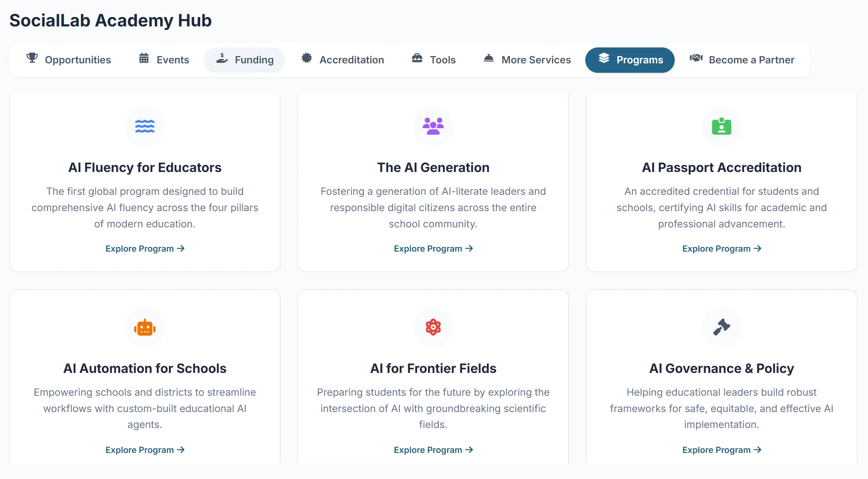Click Explore Program under The AI Generation
This screenshot has height=479, width=868.
pyautogui.click(x=433, y=248)
